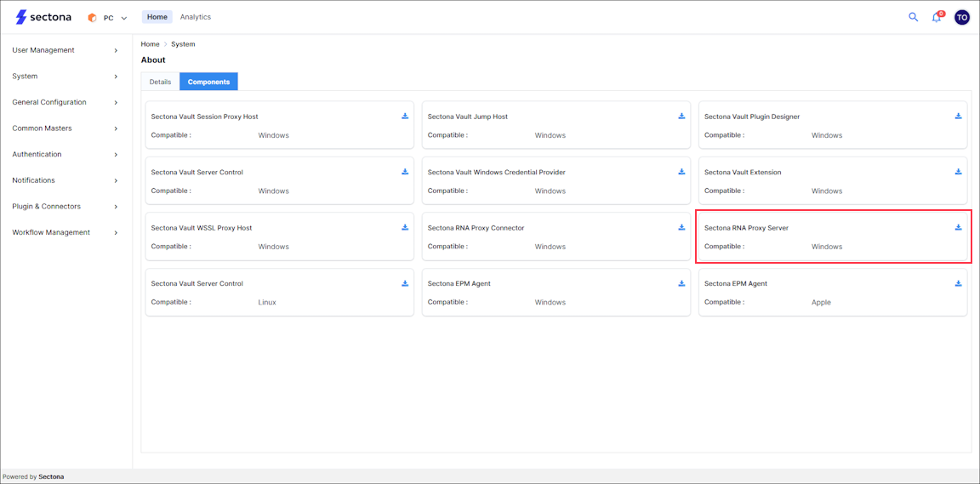980x484 pixels.
Task: Click the Apple compatibility value
Action: click(821, 302)
